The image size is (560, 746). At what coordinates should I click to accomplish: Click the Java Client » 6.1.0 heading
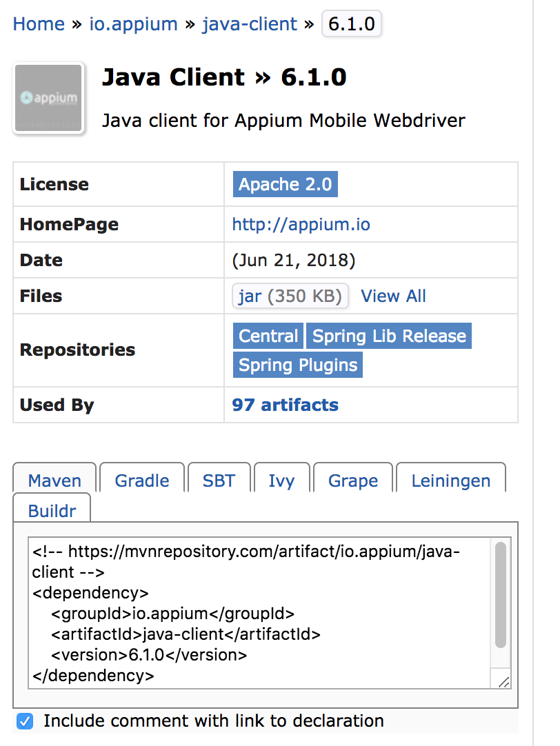tap(224, 77)
